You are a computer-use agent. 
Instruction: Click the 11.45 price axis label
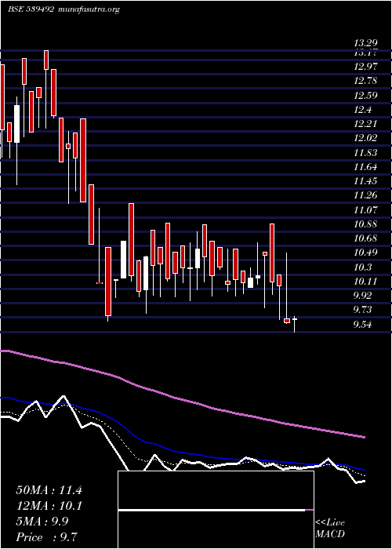click(x=365, y=181)
